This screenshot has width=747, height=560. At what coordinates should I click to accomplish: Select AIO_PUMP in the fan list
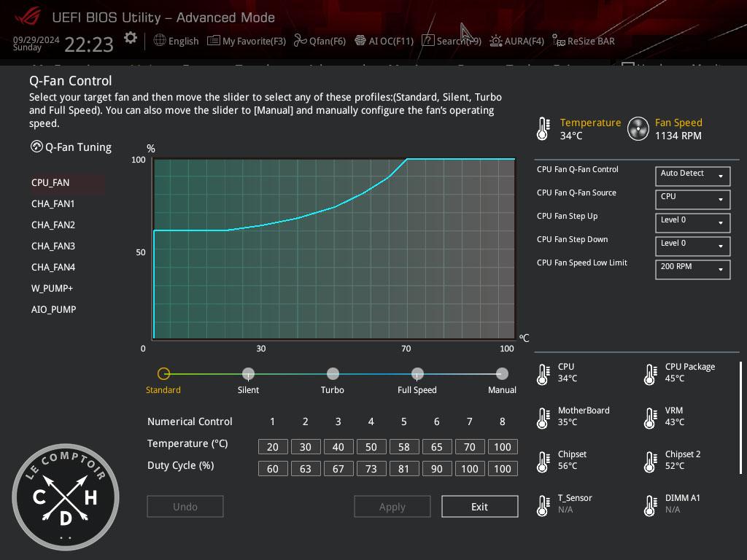54,309
